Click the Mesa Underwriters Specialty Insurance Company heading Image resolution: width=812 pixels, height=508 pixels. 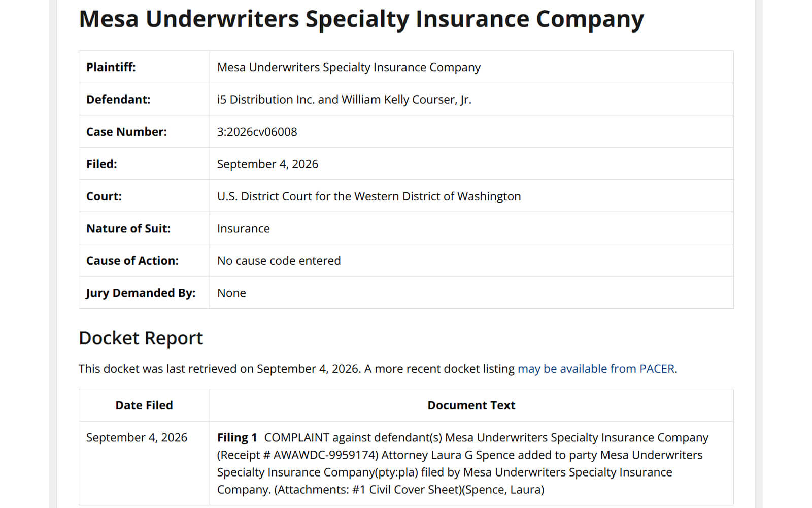361,19
